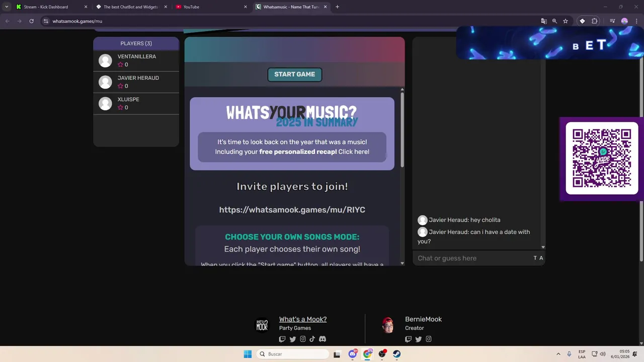Open the Windows Start menu

(x=248, y=354)
